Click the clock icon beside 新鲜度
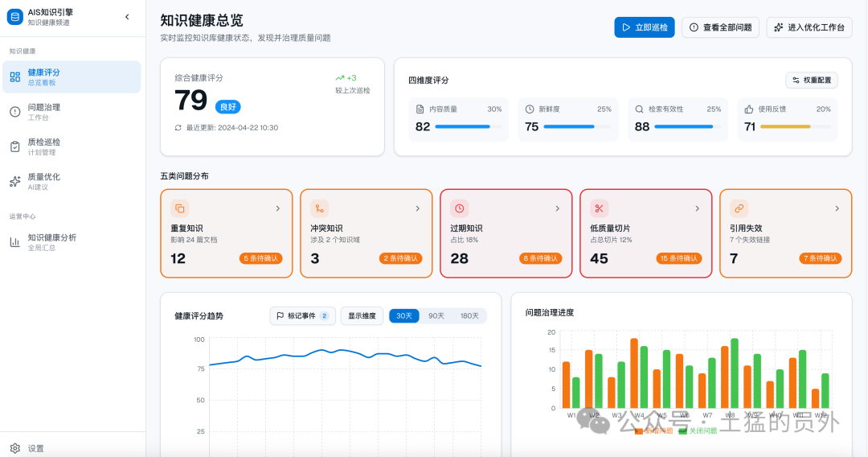The height and width of the screenshot is (457, 868). pos(530,109)
